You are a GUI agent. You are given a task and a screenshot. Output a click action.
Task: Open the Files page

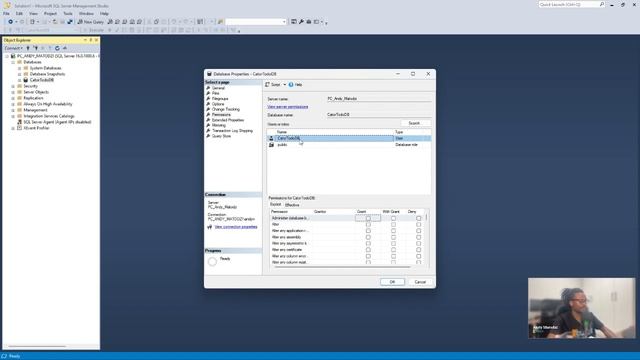click(216, 93)
